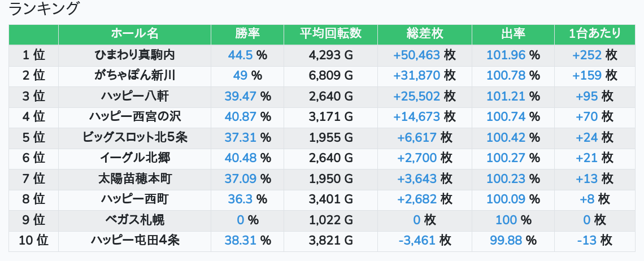Image resolution: width=644 pixels, height=261 pixels.
Task: Click the イーグル北郷 hall name
Action: [134, 158]
